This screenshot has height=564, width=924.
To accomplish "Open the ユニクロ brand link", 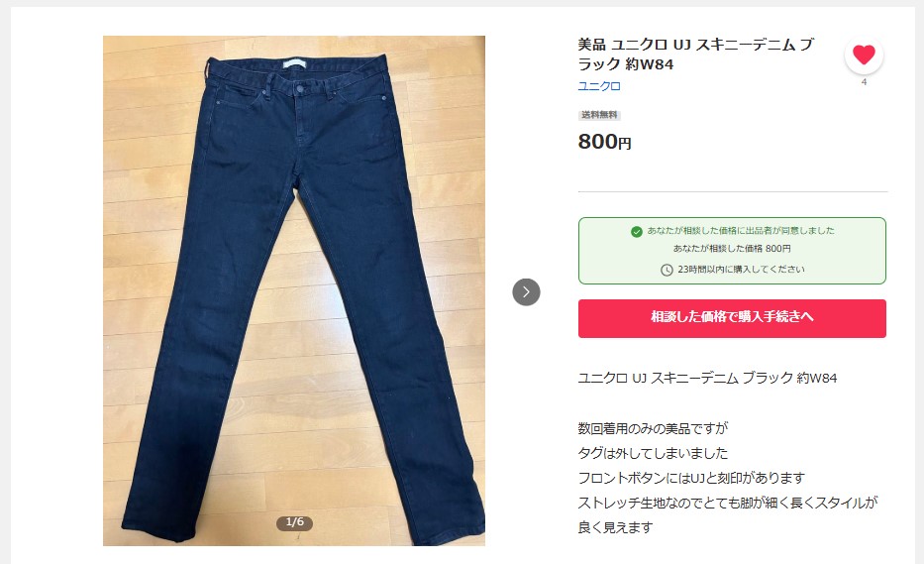I will click(599, 86).
